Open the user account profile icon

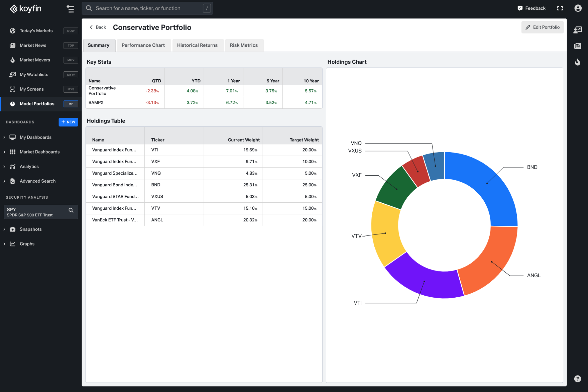point(578,8)
